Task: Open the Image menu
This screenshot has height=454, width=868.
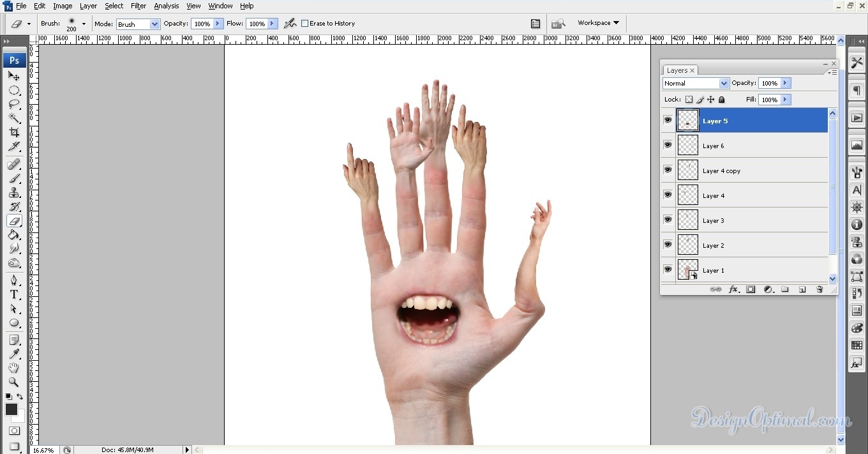Action: [63, 6]
